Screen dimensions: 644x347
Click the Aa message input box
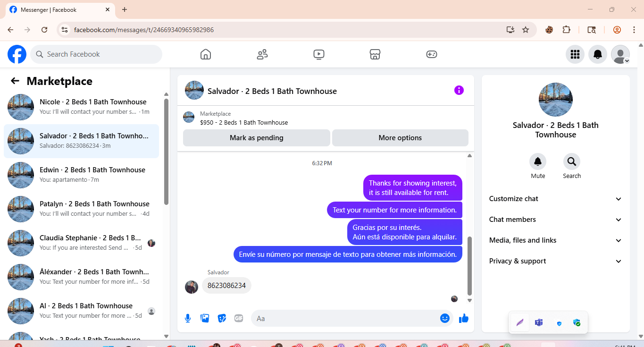click(x=351, y=318)
